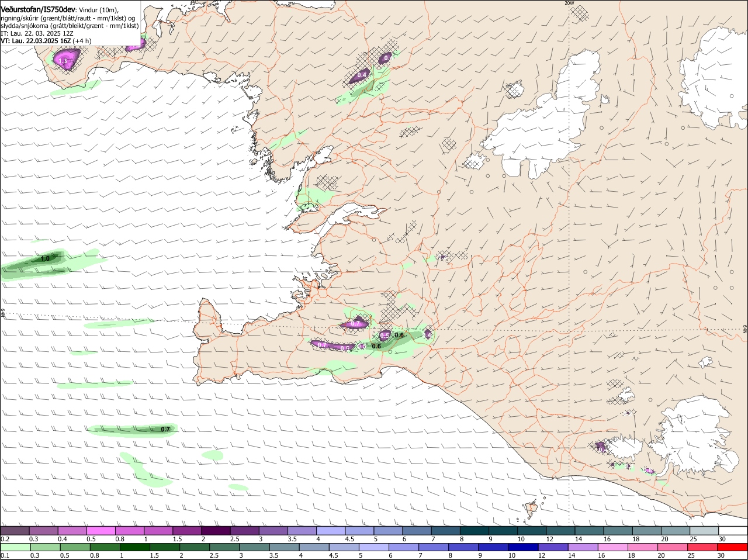Click the white glacier in the top-right corner
The height and width of the screenshot is (560, 748).
(713, 79)
